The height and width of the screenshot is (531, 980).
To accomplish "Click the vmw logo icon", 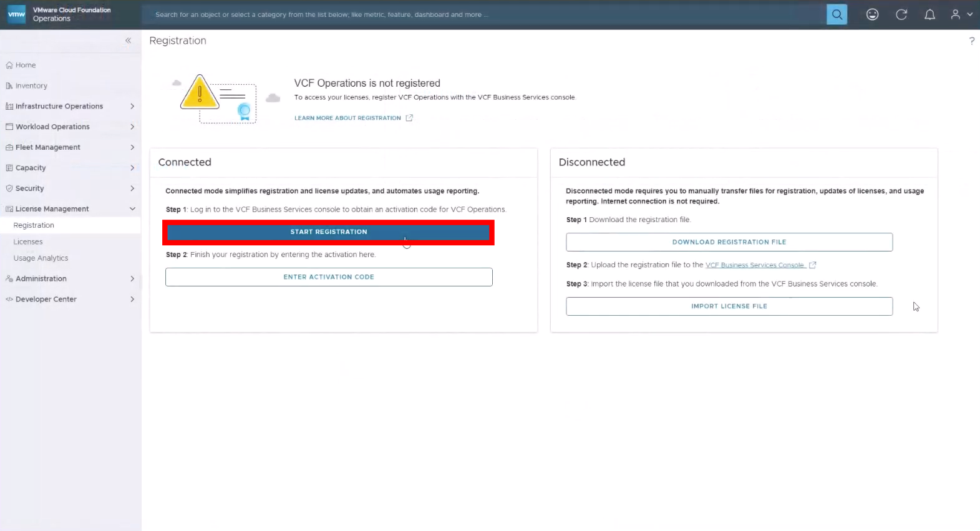I will point(16,14).
